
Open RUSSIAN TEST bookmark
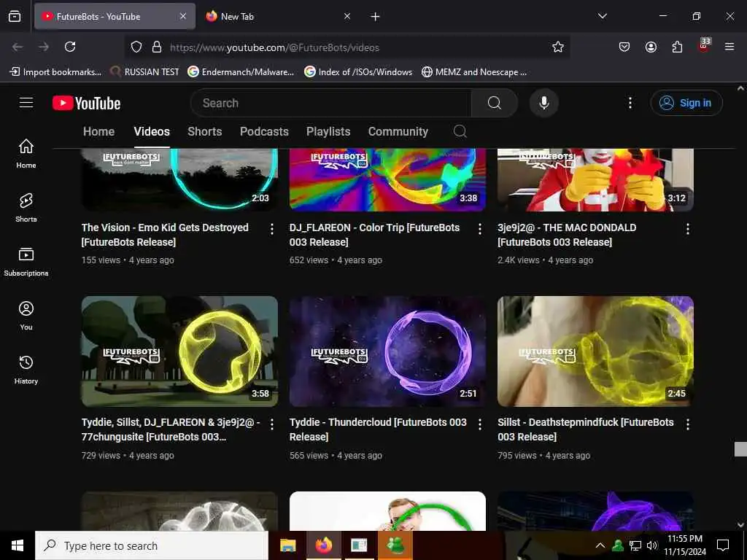click(x=145, y=72)
